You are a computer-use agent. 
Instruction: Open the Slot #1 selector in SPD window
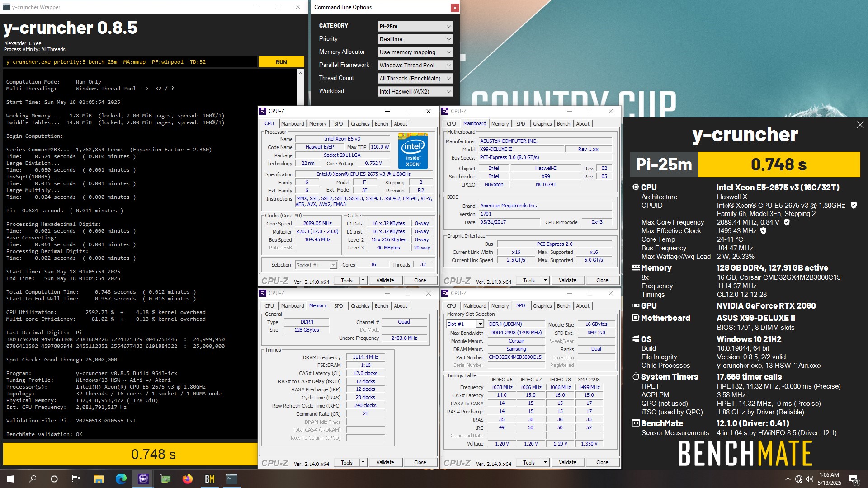(465, 324)
